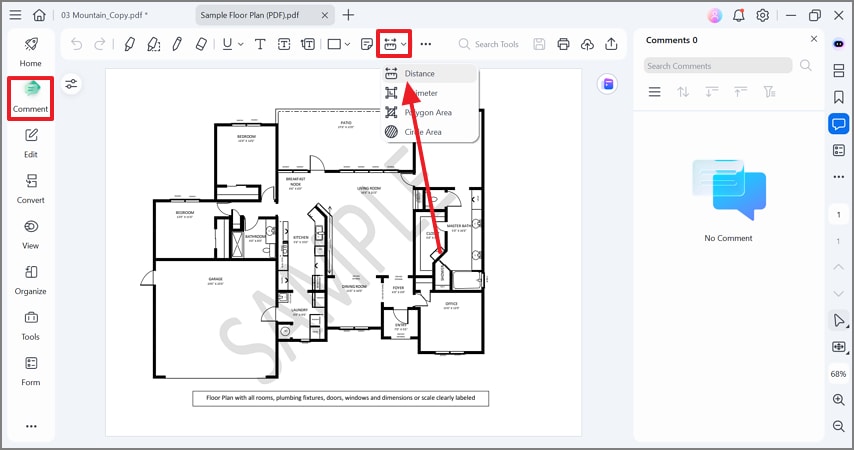This screenshot has height=450, width=854.
Task: Open the Convert section in sidebar
Action: (30, 189)
